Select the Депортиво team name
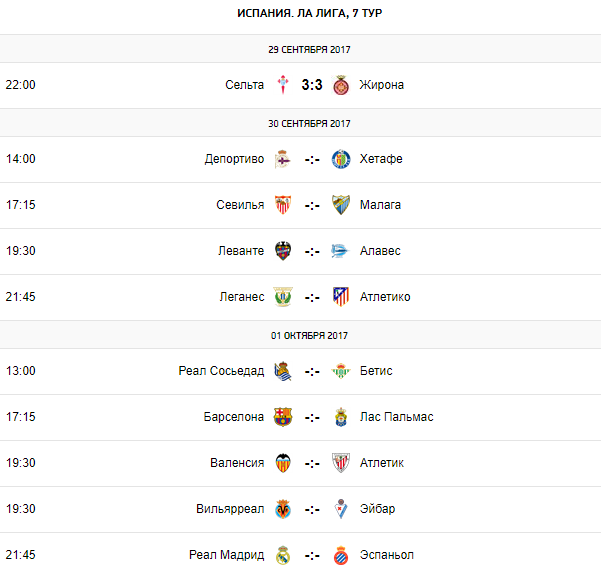This screenshot has height=571, width=601. 234,159
